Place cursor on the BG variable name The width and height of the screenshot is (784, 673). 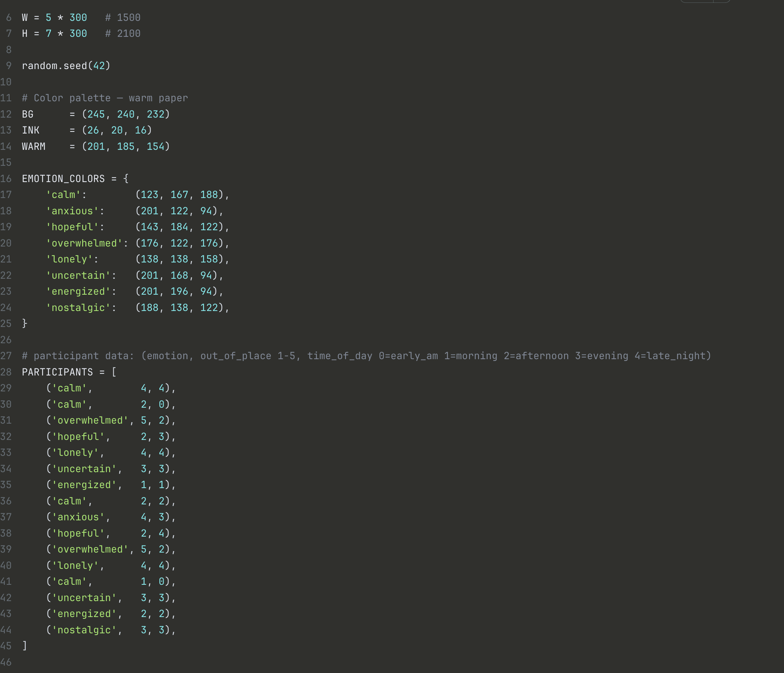[x=28, y=114]
